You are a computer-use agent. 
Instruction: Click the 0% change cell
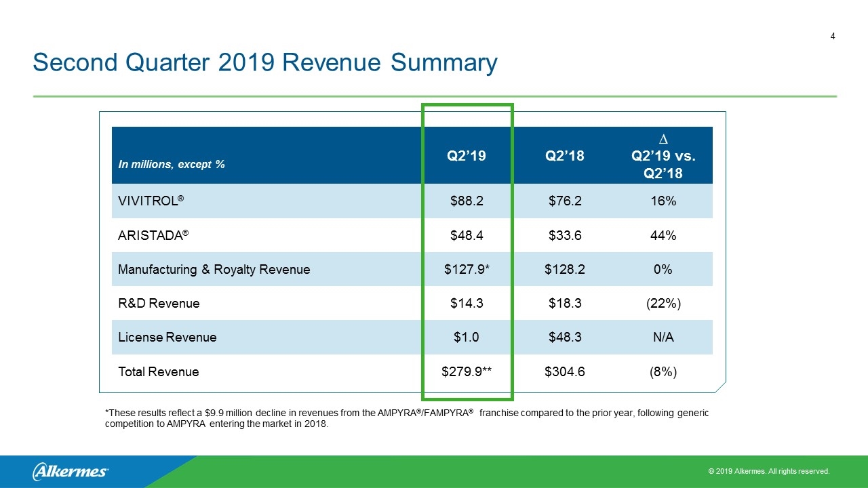pos(664,269)
